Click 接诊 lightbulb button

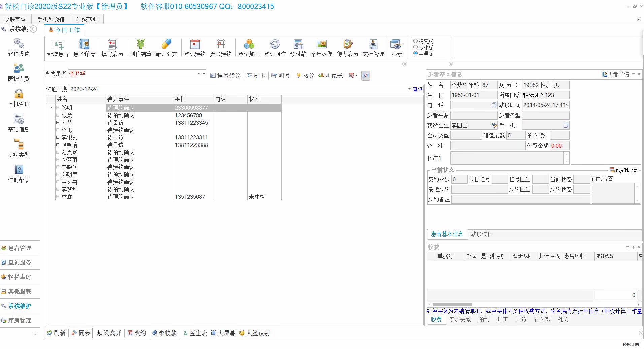[305, 76]
